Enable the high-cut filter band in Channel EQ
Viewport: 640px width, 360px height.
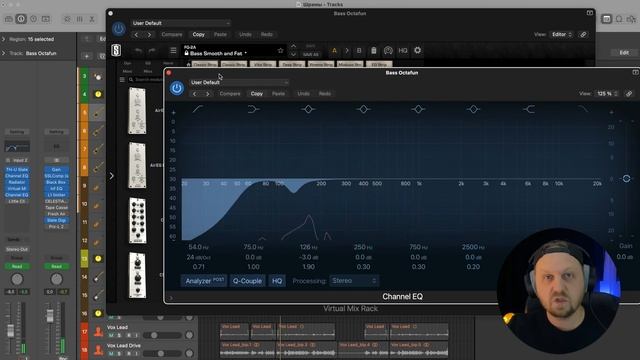coord(583,109)
